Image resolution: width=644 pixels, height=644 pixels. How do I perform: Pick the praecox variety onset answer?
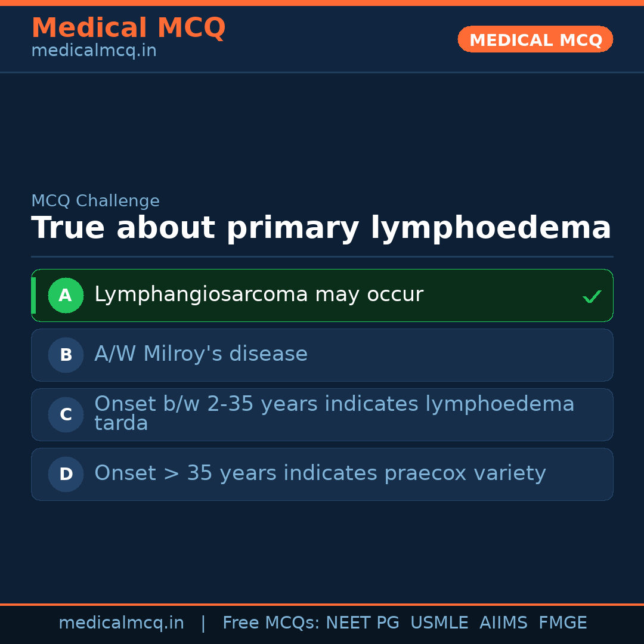(x=320, y=473)
